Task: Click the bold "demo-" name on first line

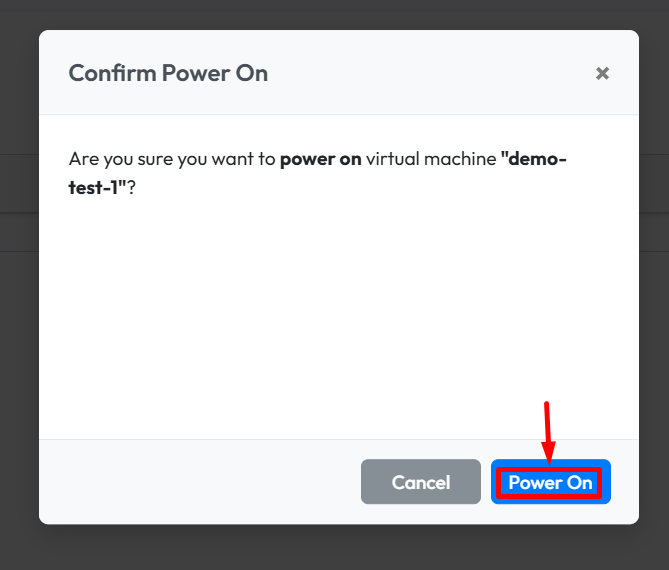Action: click(534, 159)
